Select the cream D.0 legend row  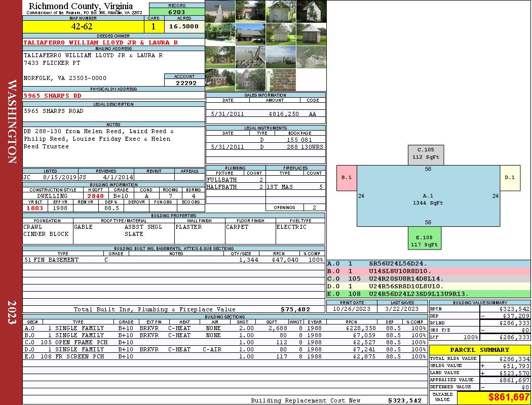tap(428, 287)
